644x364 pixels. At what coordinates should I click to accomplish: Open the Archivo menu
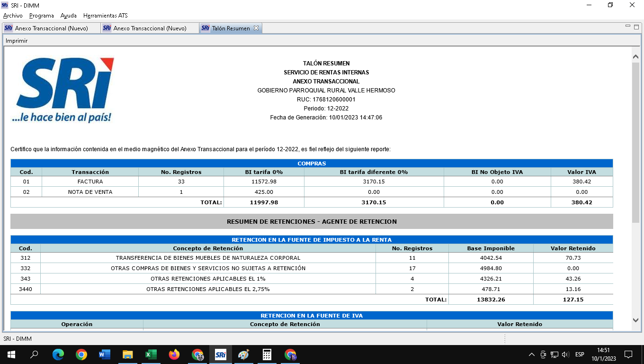pyautogui.click(x=13, y=16)
